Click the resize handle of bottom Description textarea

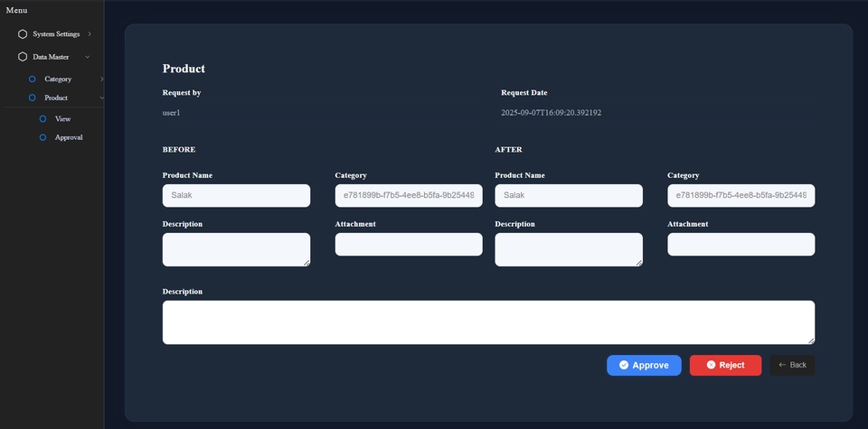point(811,340)
